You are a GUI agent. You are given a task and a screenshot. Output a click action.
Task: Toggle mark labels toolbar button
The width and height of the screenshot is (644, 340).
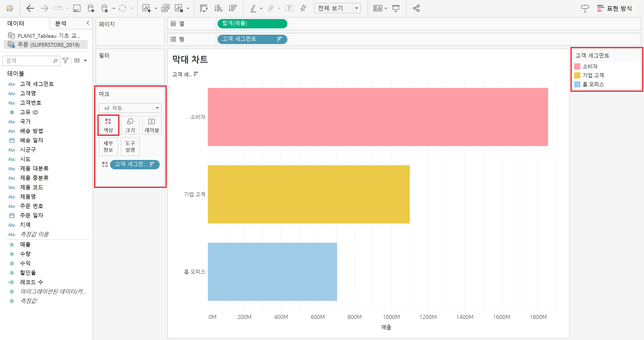[289, 8]
